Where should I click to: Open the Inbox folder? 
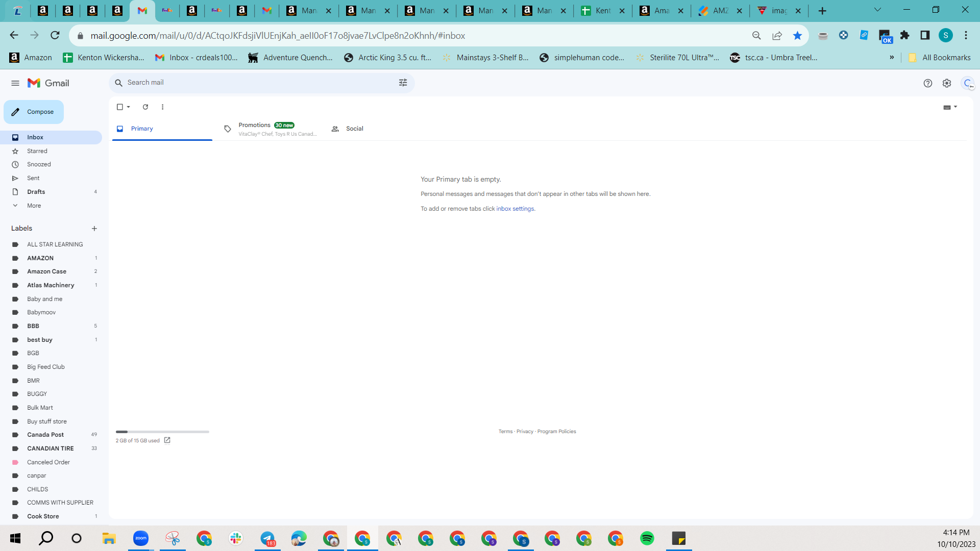(51, 137)
